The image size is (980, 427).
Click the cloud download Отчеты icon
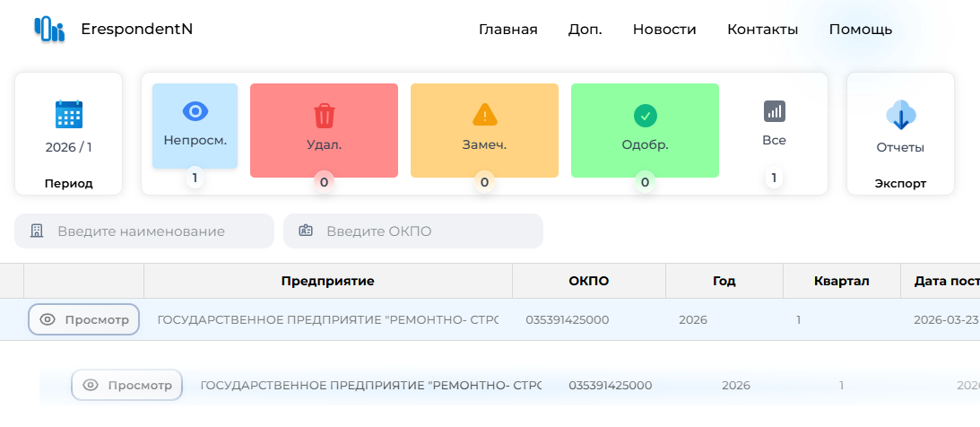coord(900,115)
